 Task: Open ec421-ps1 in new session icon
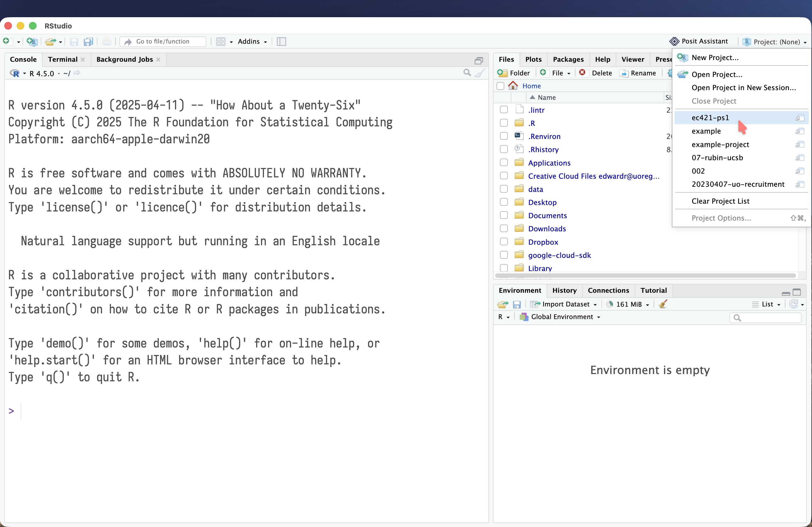[x=800, y=118]
